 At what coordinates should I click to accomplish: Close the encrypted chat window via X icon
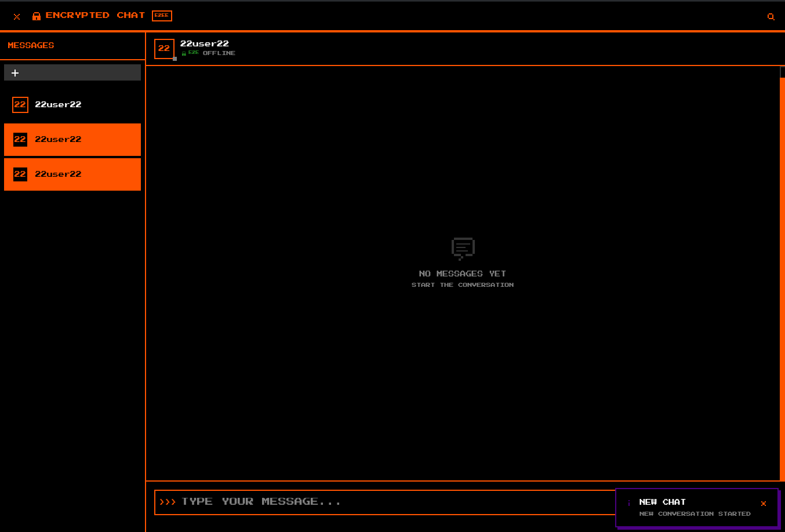coord(17,17)
